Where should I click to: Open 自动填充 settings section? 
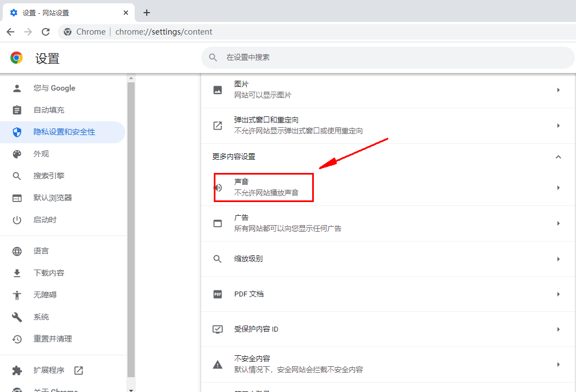pyautogui.click(x=63, y=110)
